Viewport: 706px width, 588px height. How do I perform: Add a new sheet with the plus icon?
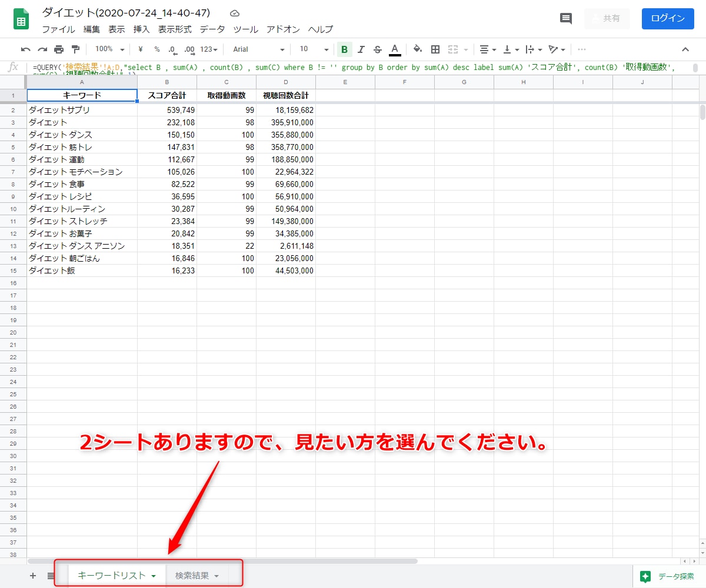pos(33,576)
